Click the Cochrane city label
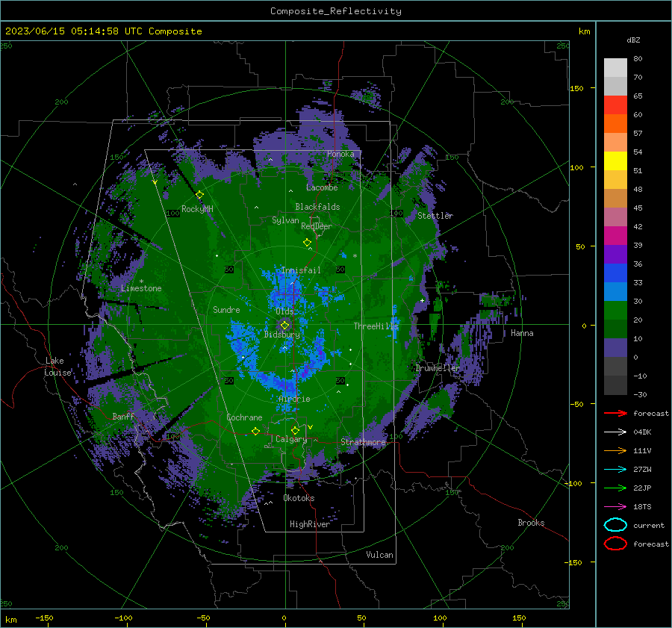Image resolution: width=672 pixels, height=628 pixels. (244, 417)
